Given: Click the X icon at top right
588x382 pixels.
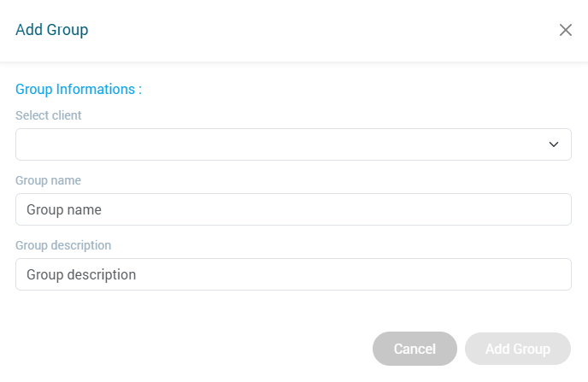Looking at the screenshot, I should 565,30.
